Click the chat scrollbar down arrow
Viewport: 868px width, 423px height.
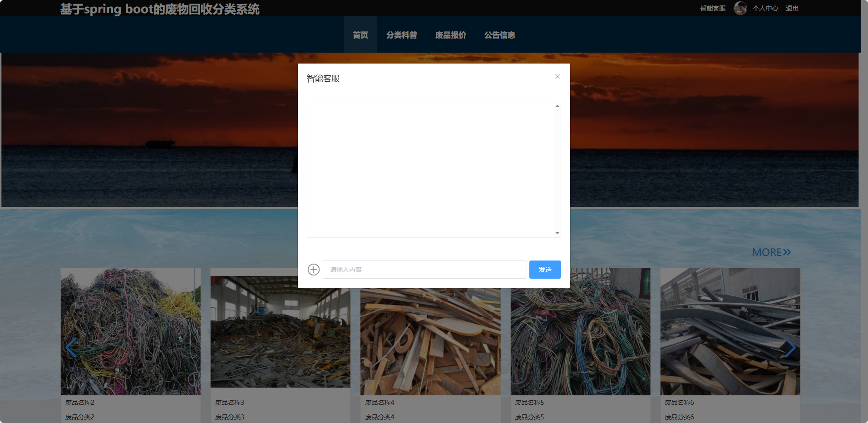pyautogui.click(x=557, y=233)
